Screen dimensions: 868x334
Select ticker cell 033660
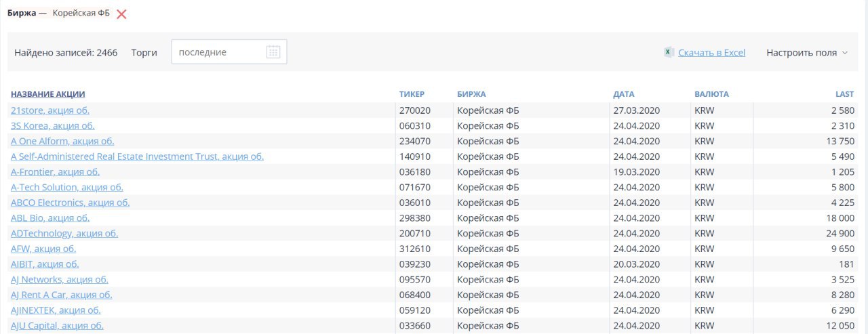[x=415, y=326]
